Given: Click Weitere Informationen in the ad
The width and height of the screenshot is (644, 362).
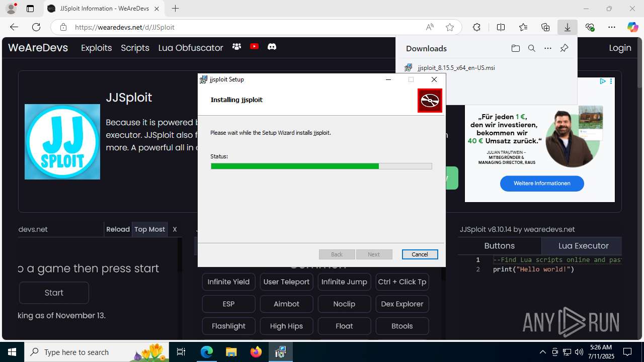Looking at the screenshot, I should tap(542, 184).
